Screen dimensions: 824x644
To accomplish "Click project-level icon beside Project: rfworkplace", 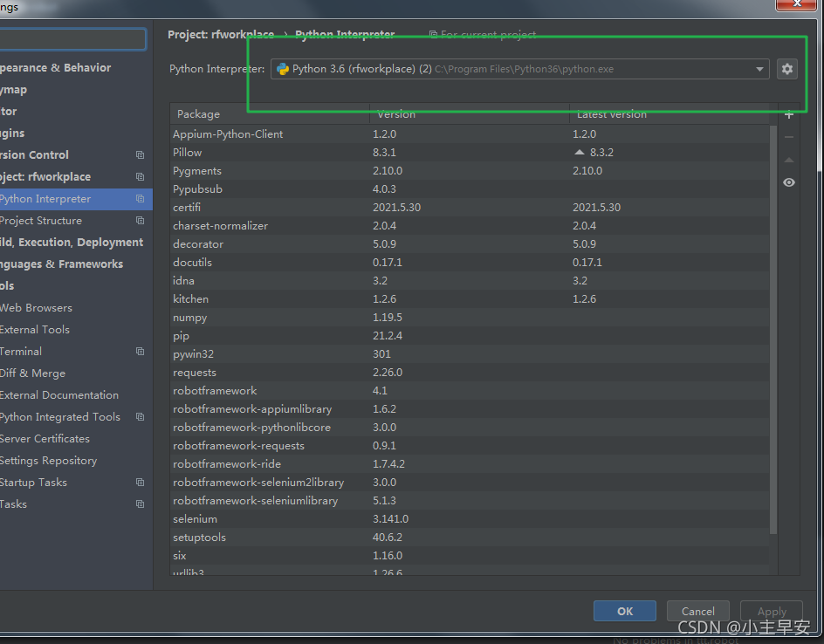I will pos(140,176).
